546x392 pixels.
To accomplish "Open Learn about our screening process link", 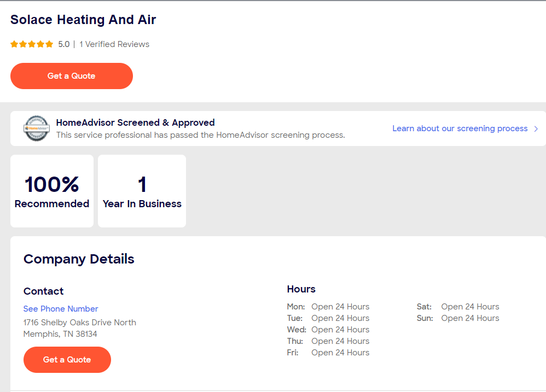I will [x=460, y=128].
